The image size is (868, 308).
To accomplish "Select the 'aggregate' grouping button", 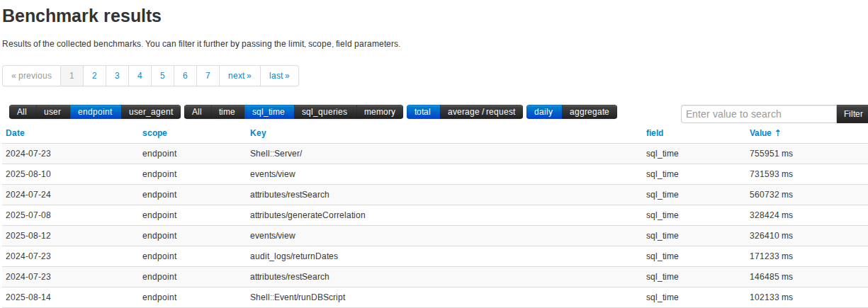I will [x=590, y=112].
